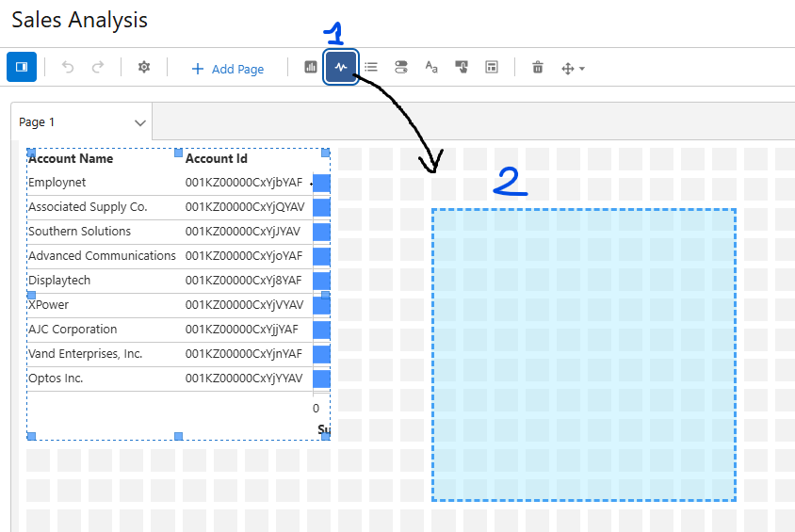Open the move/nudge dropdown
795x532 pixels.
[573, 69]
